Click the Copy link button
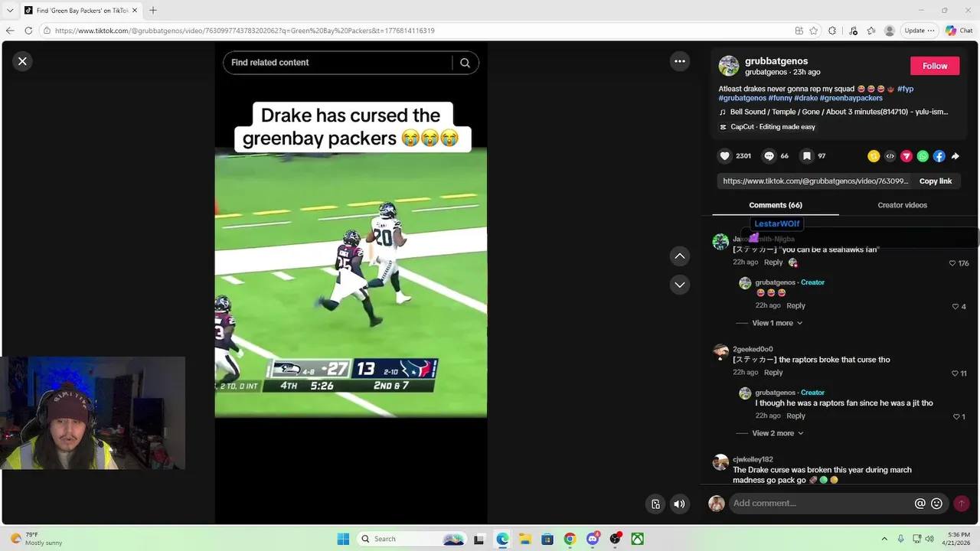The width and height of the screenshot is (980, 551). 936,181
